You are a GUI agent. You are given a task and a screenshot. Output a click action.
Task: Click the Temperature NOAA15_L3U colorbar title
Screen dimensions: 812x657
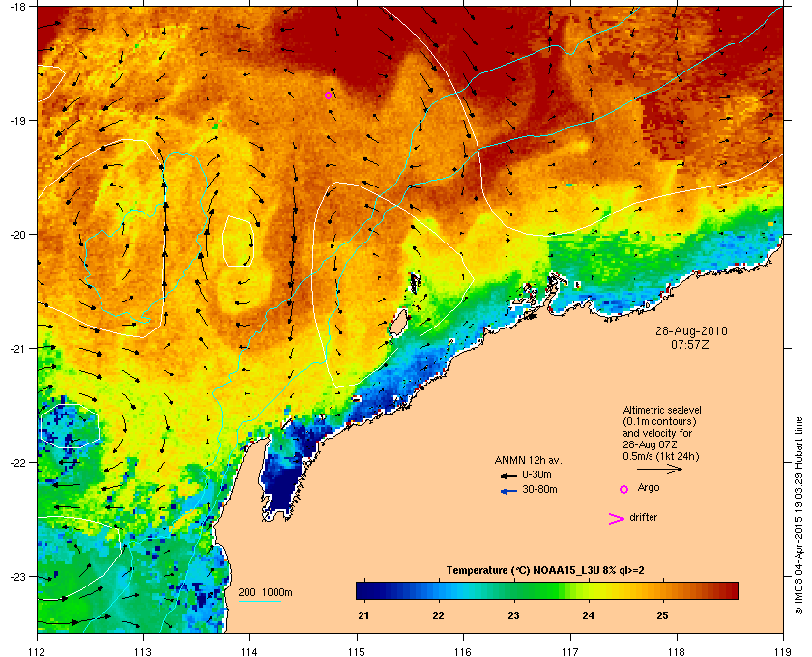[545, 571]
